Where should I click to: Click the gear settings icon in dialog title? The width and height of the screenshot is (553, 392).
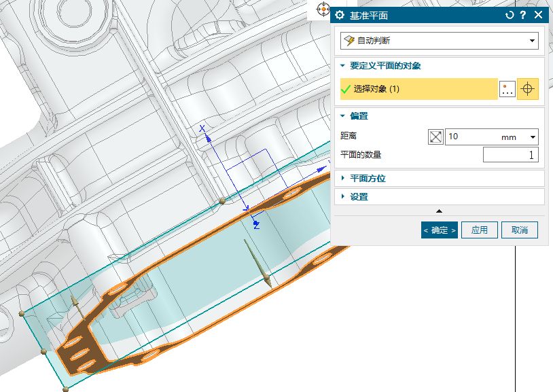click(340, 15)
